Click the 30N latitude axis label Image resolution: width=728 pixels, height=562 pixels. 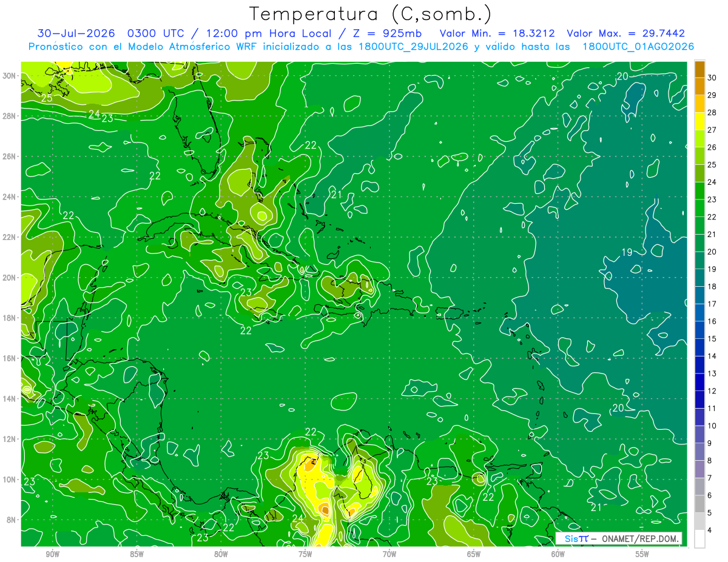click(8, 75)
